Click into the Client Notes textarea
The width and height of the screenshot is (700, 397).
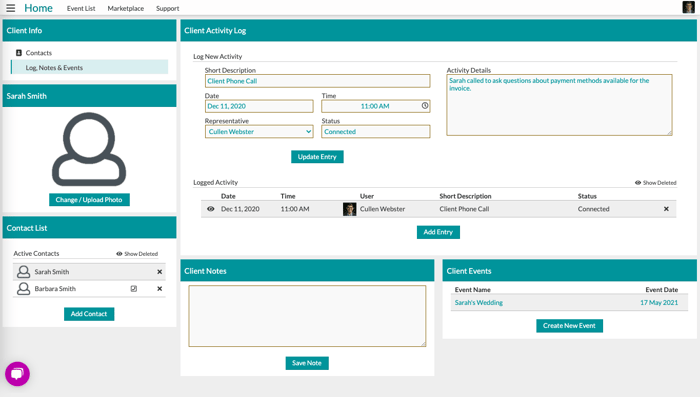307,316
